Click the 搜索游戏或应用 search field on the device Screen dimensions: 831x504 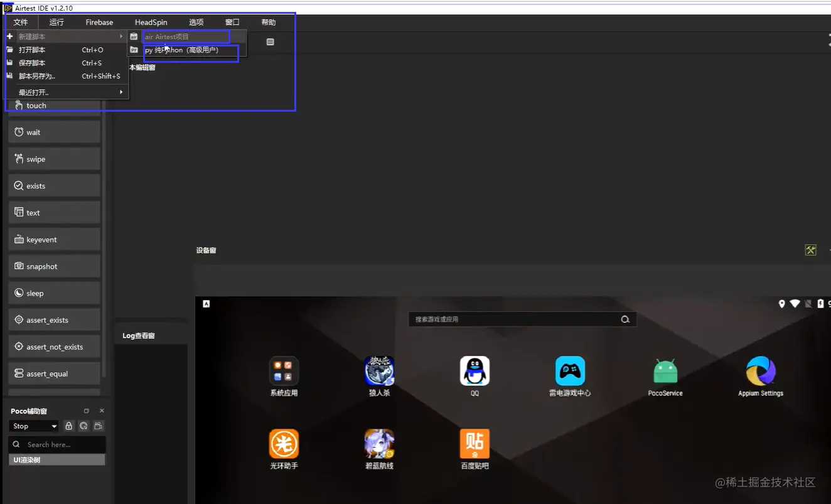[522, 319]
